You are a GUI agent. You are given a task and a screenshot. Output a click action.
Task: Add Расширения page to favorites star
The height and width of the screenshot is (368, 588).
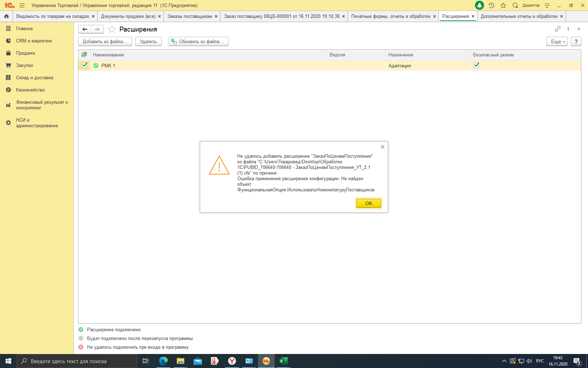(x=112, y=29)
